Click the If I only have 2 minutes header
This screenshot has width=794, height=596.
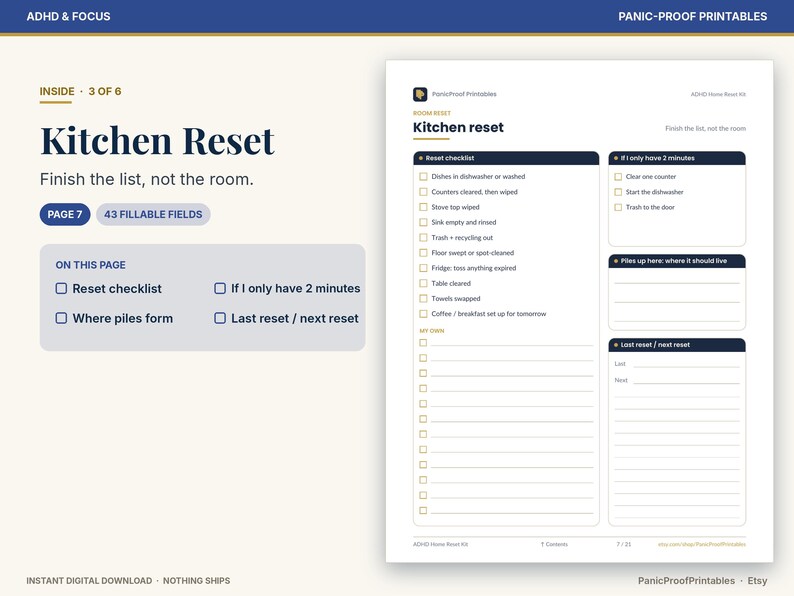677,158
